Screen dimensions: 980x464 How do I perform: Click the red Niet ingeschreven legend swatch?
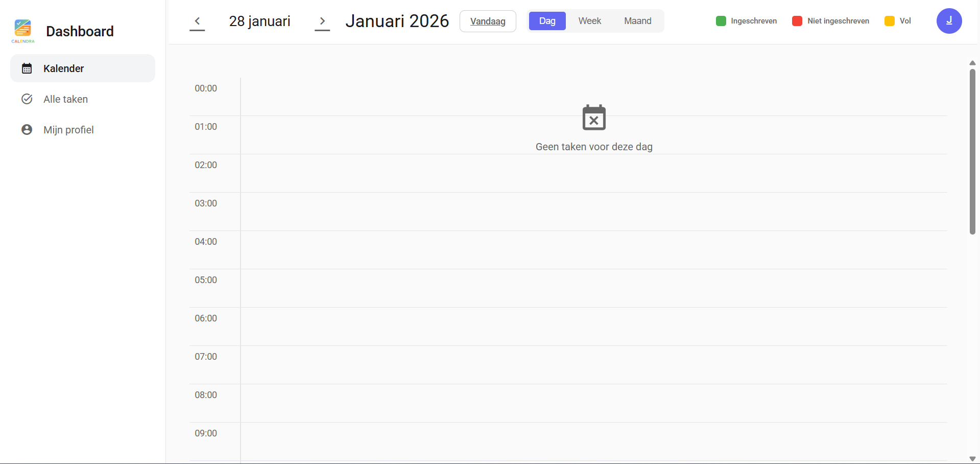pos(797,21)
